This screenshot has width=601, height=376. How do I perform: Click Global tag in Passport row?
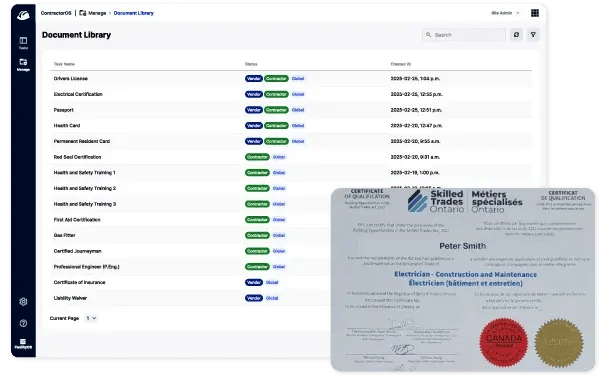298,110
